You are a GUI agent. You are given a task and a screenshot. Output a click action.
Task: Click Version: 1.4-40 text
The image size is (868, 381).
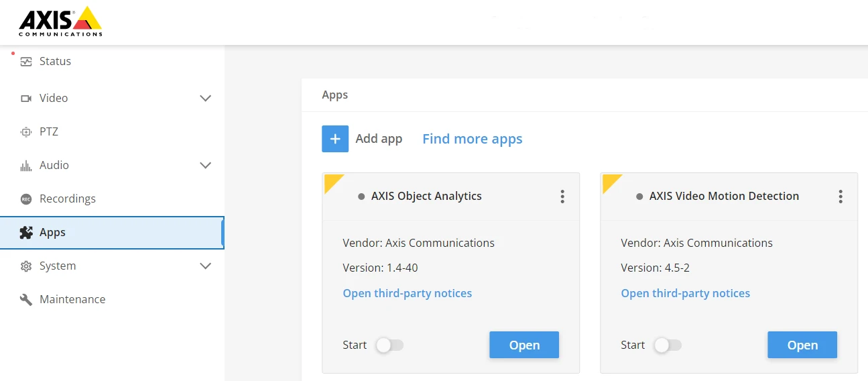click(x=380, y=268)
